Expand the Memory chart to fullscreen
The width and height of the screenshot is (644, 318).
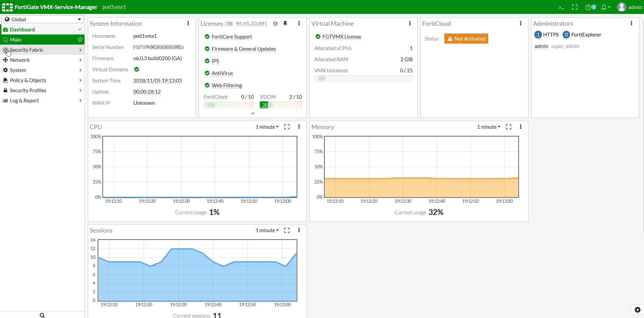(509, 127)
